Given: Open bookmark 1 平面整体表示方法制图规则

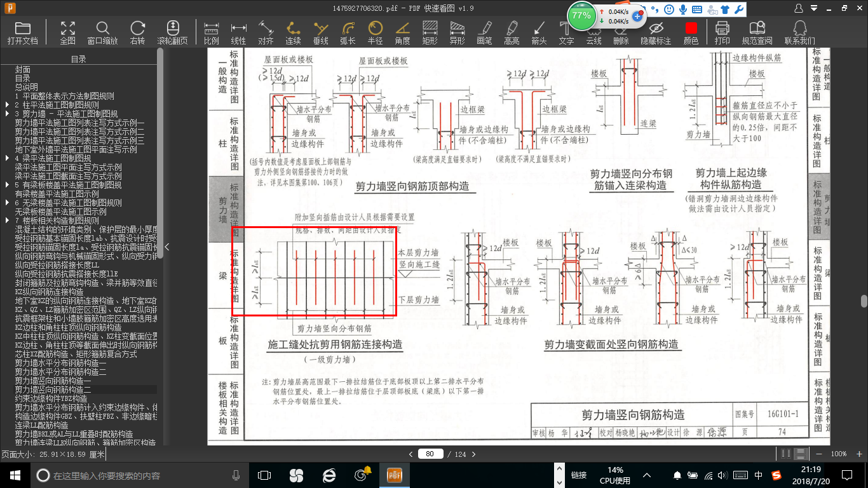Looking at the screenshot, I should pyautogui.click(x=65, y=96).
